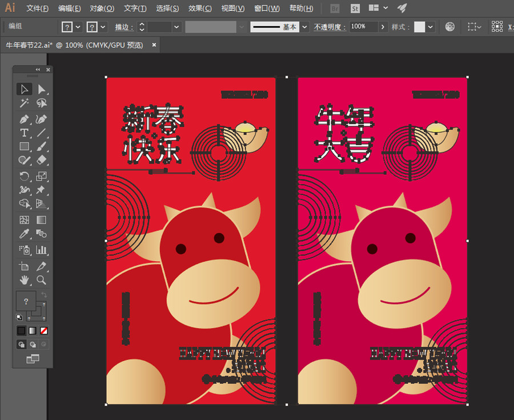
Task: Enable Draw Normal mode
Action: (21, 344)
